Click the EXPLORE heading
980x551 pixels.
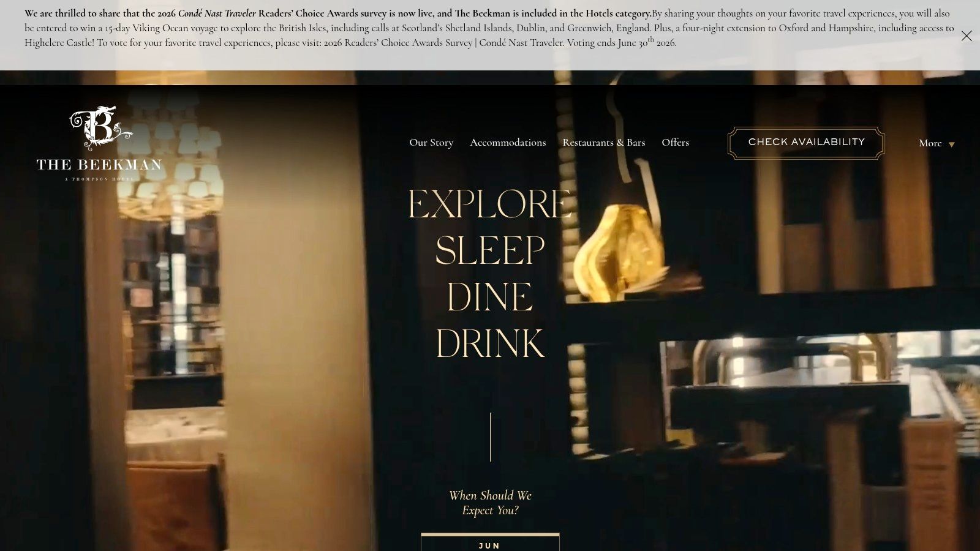coord(490,204)
